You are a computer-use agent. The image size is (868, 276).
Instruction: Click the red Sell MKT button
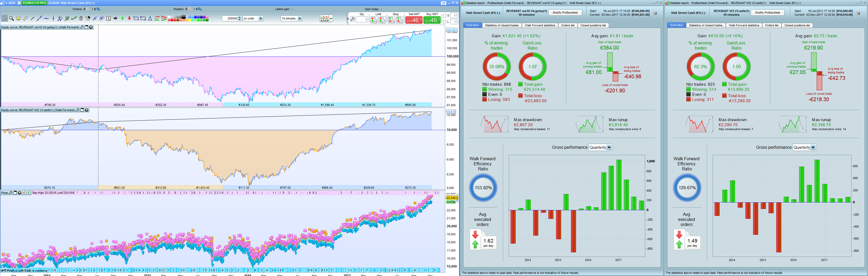414,20
